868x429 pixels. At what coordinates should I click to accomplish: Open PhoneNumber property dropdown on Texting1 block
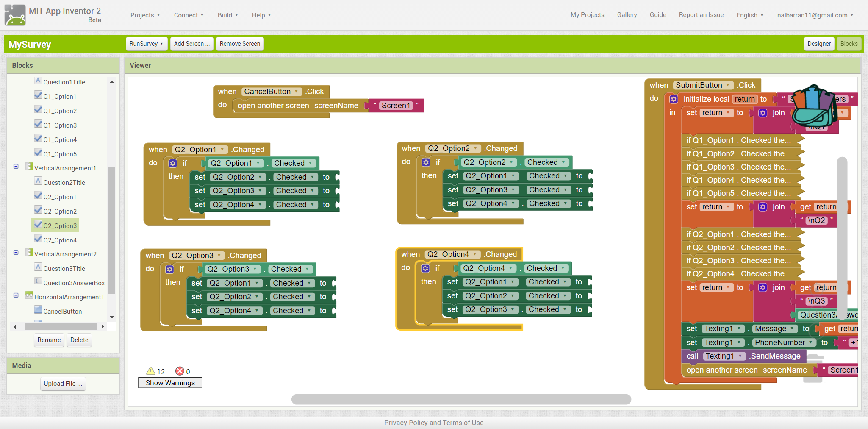pos(784,343)
